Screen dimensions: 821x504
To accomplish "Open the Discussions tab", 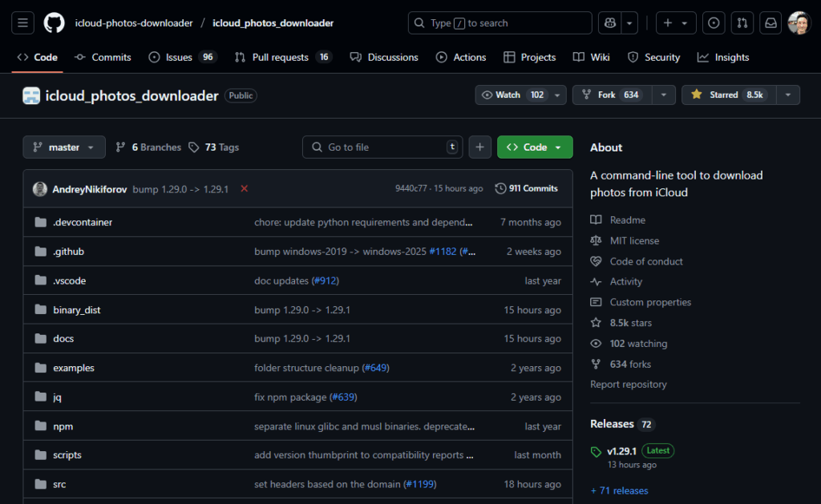I will click(384, 58).
